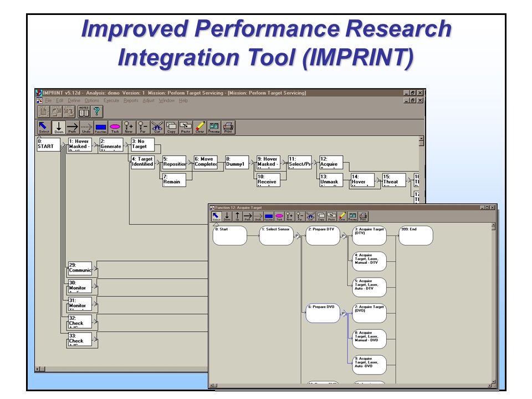This screenshot has height=399, width=532.
Task: Click the Copy icon in main toolbar
Action: click(171, 127)
